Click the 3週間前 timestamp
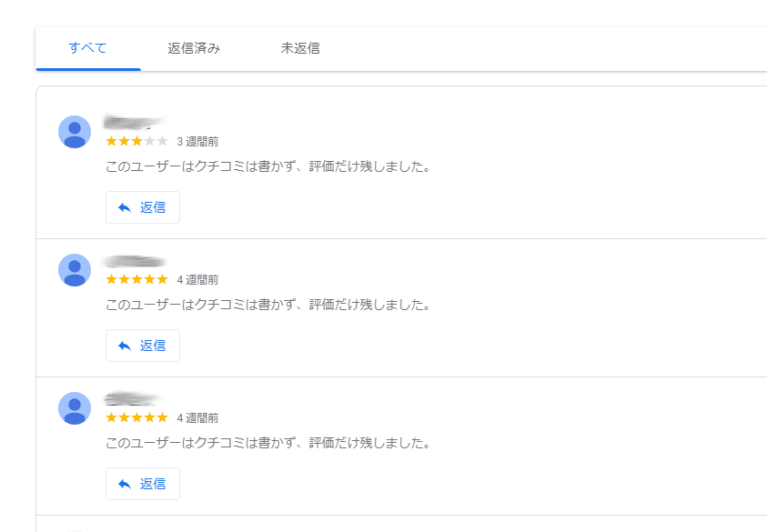 [197, 142]
